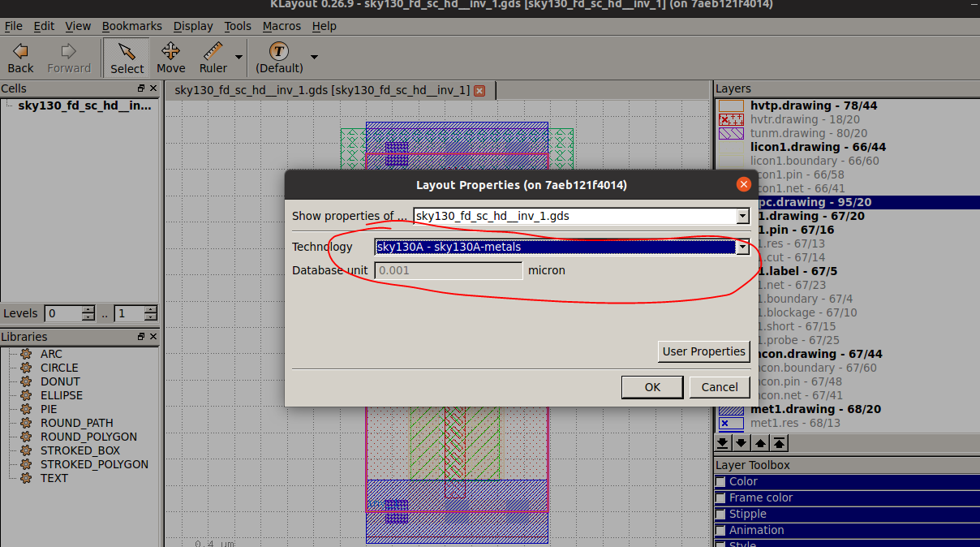Select the 67/5 label layer

[x=798, y=271]
